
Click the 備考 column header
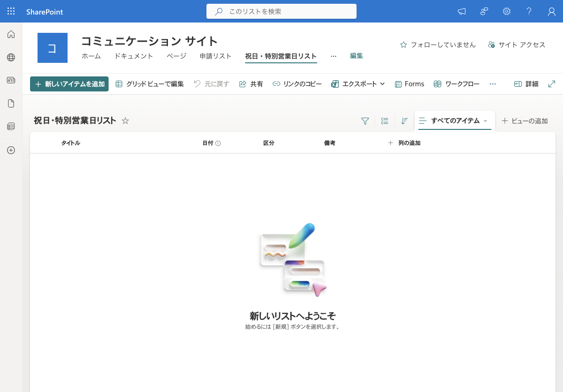pyautogui.click(x=330, y=143)
